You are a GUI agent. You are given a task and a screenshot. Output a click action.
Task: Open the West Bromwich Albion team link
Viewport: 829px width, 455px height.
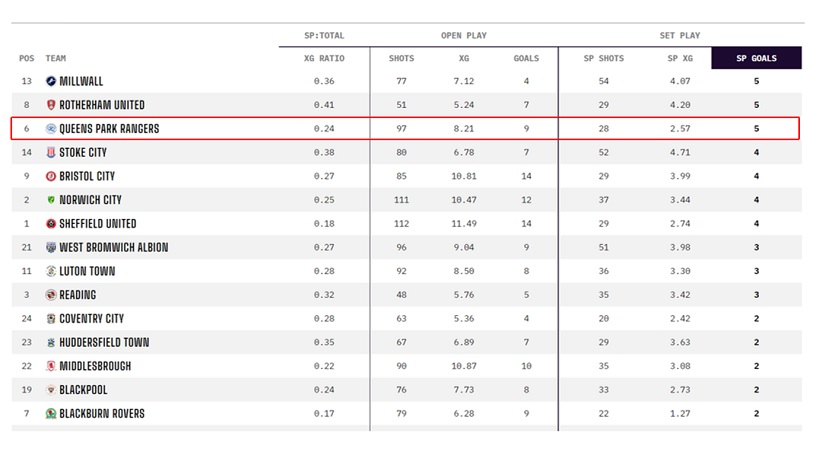tap(113, 247)
